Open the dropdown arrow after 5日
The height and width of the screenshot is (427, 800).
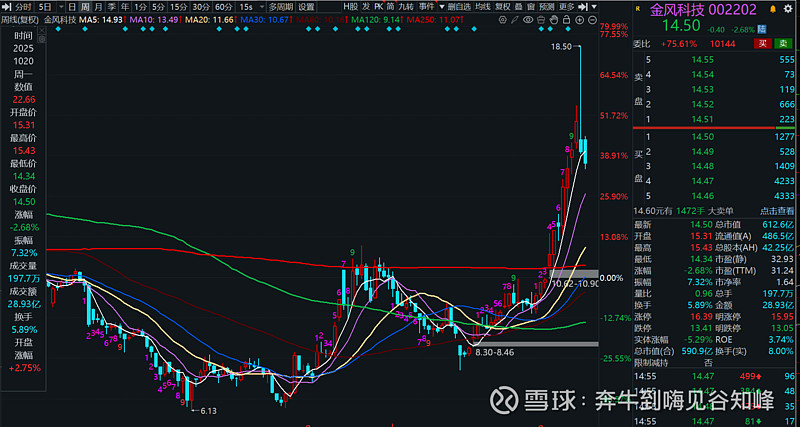(61, 7)
